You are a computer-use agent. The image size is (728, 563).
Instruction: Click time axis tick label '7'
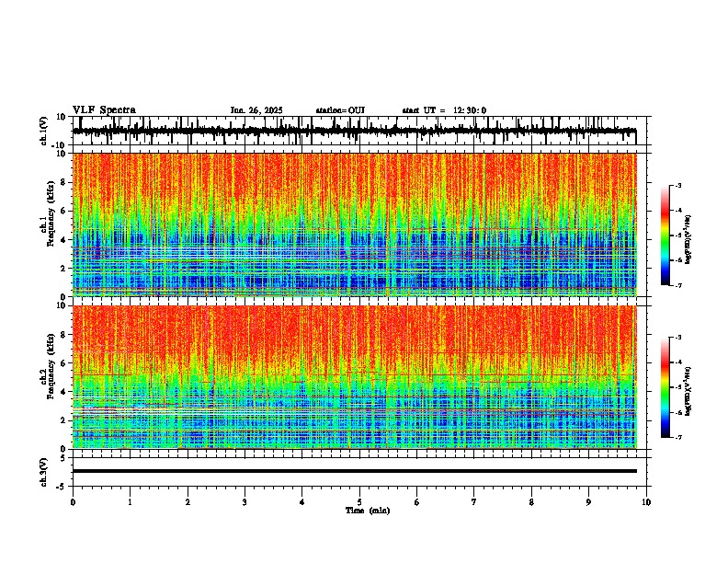[474, 502]
